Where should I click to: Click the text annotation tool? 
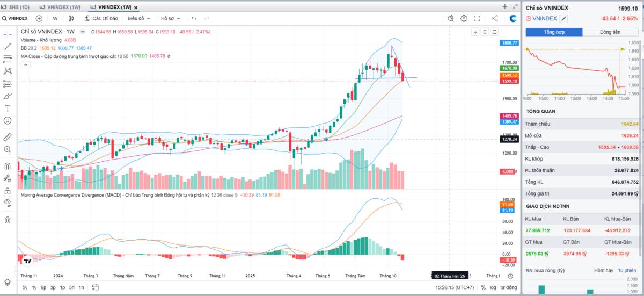8,108
